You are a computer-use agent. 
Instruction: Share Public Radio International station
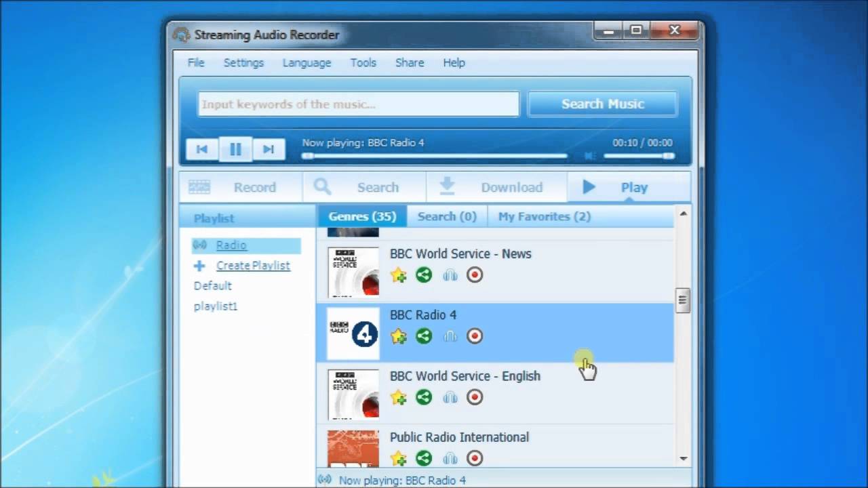point(424,458)
